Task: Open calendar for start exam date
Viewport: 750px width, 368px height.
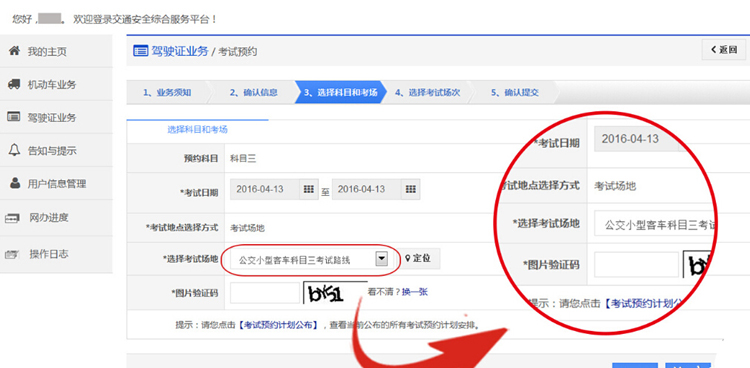Action: pos(309,190)
